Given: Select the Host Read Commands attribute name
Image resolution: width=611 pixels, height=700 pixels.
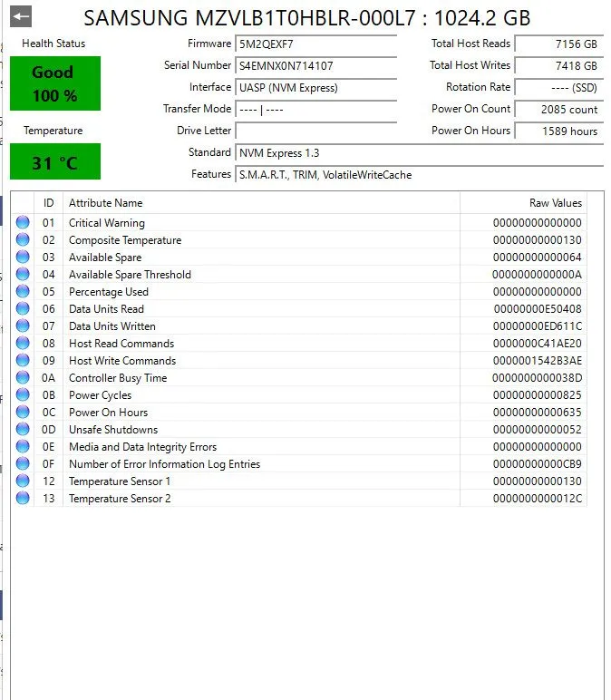Looking at the screenshot, I should point(121,344).
